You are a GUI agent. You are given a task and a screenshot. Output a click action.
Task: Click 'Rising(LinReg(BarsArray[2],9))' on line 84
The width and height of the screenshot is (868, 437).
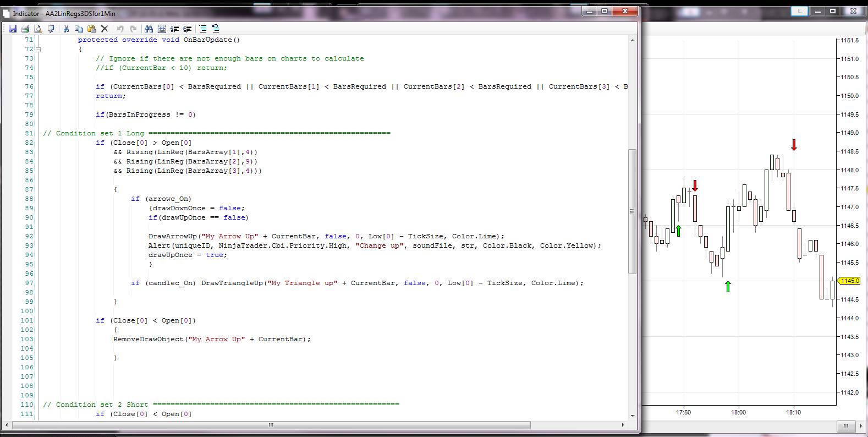click(x=192, y=161)
